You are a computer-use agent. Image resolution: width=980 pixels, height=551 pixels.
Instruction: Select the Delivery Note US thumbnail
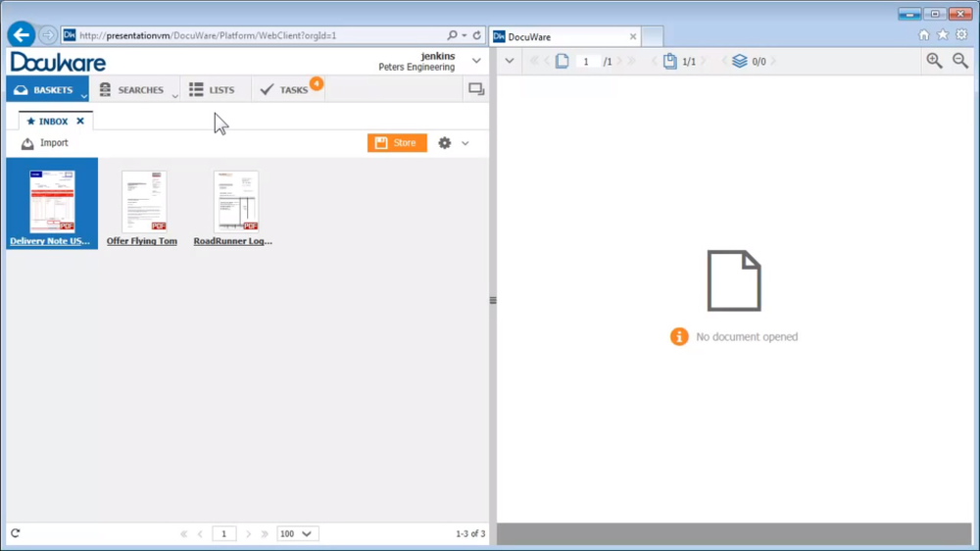point(52,201)
